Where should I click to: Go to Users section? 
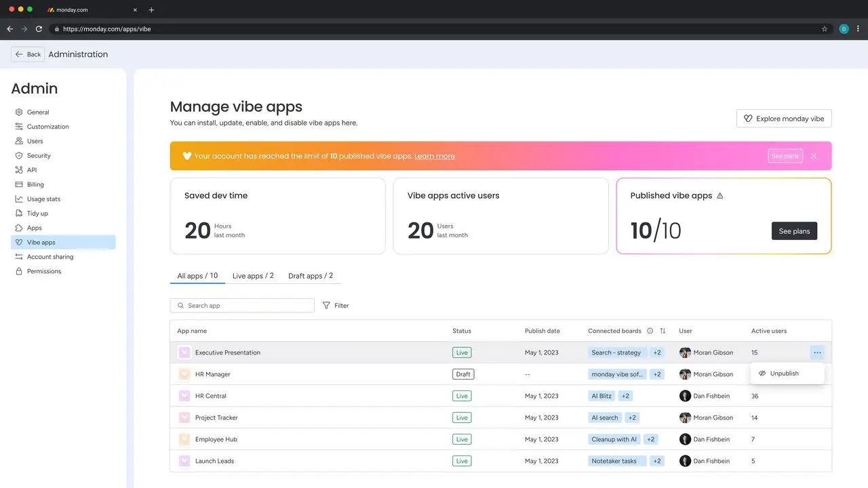pos(30,141)
